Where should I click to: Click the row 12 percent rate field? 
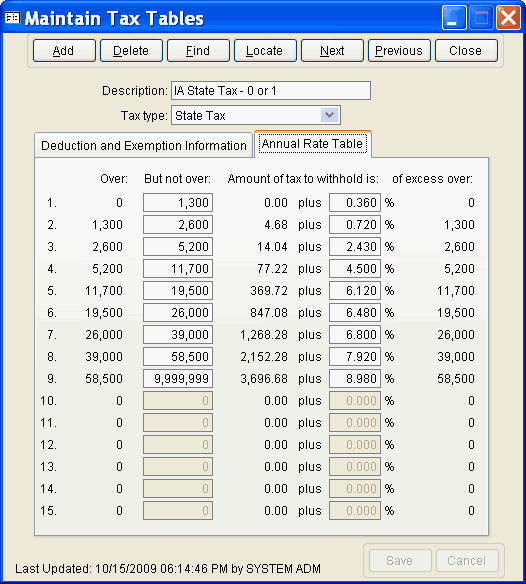point(355,444)
